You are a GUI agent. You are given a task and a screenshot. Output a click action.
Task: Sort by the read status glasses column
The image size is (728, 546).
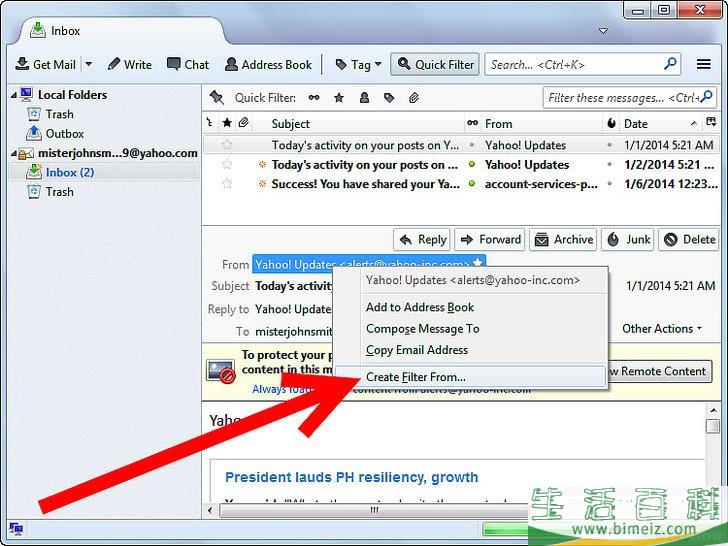(473, 123)
